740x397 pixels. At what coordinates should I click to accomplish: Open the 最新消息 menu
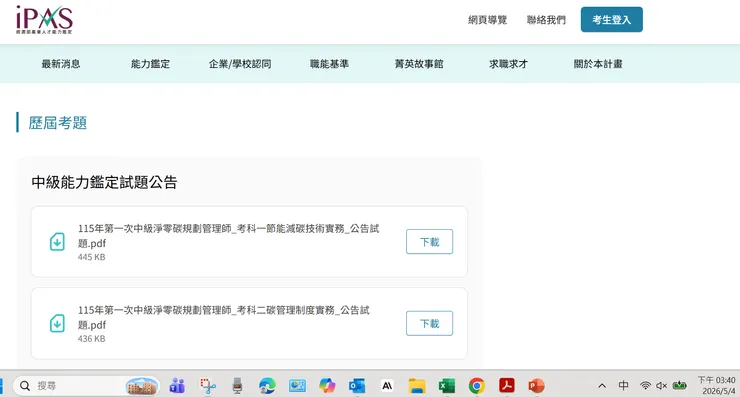(61, 64)
